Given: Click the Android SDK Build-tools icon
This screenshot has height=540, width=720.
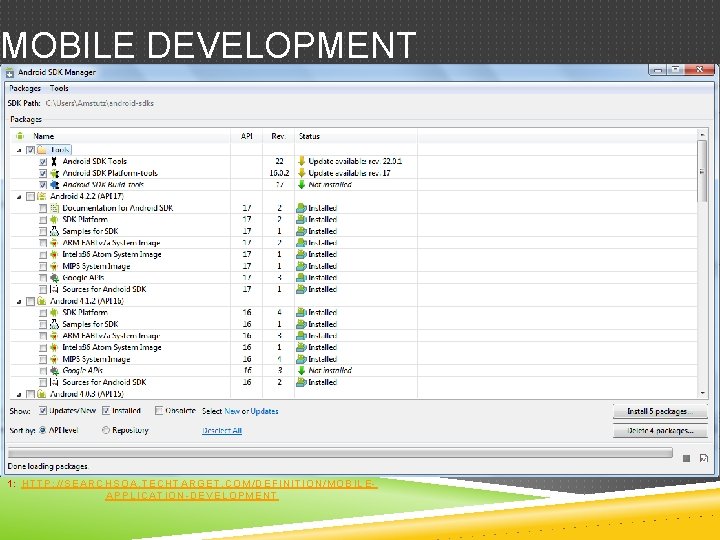Looking at the screenshot, I should (54, 185).
